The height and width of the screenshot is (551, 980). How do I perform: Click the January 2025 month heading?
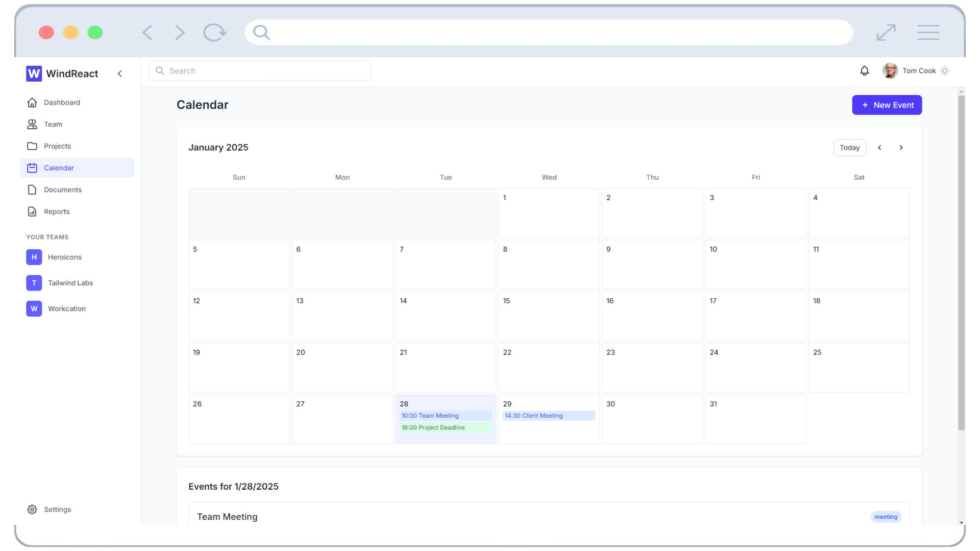click(x=218, y=148)
